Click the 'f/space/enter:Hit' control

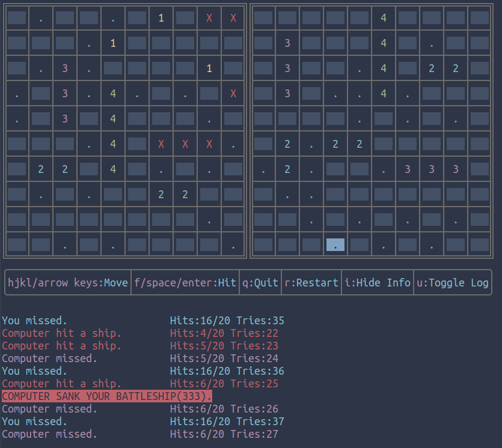tap(185, 283)
